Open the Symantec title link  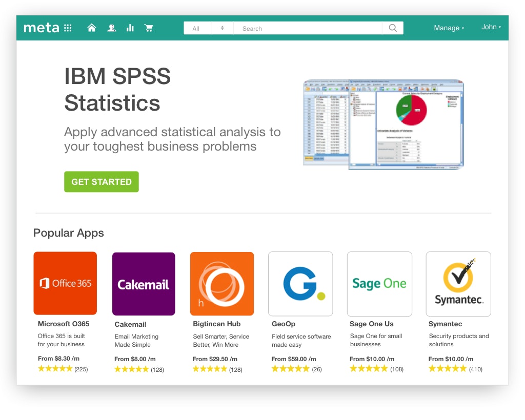pyautogui.click(x=446, y=324)
